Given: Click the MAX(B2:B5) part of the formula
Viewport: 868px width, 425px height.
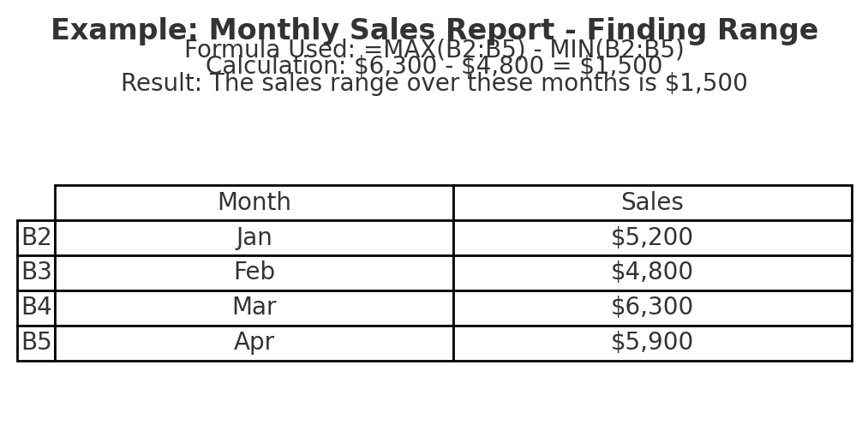Looking at the screenshot, I should pyautogui.click(x=453, y=50).
